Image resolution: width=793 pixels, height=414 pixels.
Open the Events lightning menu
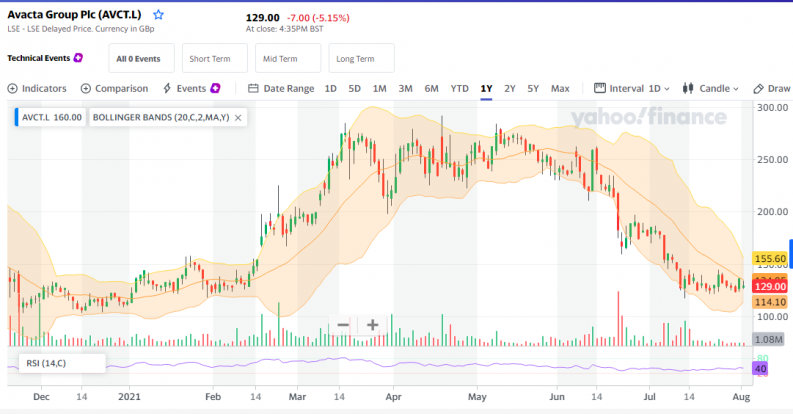pyautogui.click(x=185, y=88)
